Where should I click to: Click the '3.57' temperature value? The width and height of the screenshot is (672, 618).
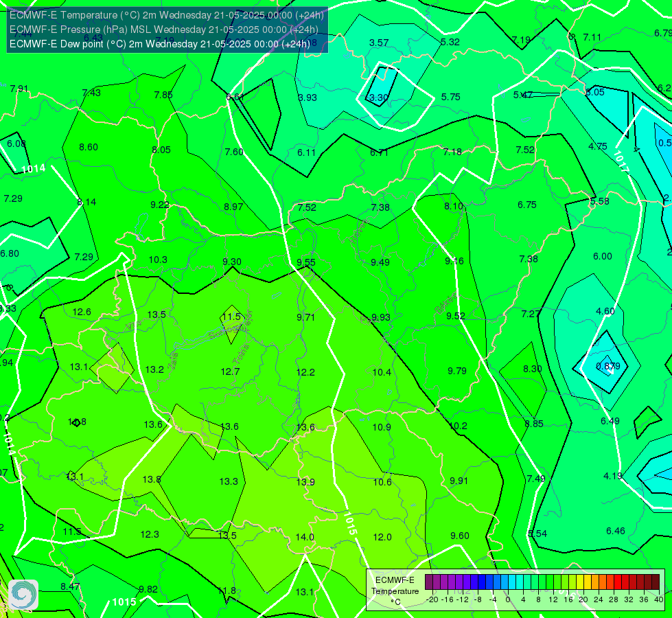(x=379, y=43)
